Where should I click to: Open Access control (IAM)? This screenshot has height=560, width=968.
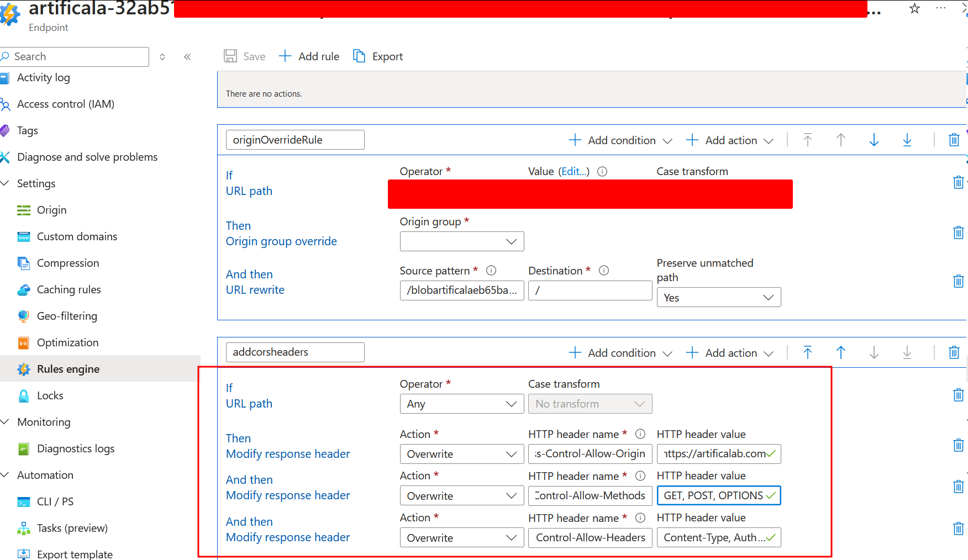tap(66, 104)
